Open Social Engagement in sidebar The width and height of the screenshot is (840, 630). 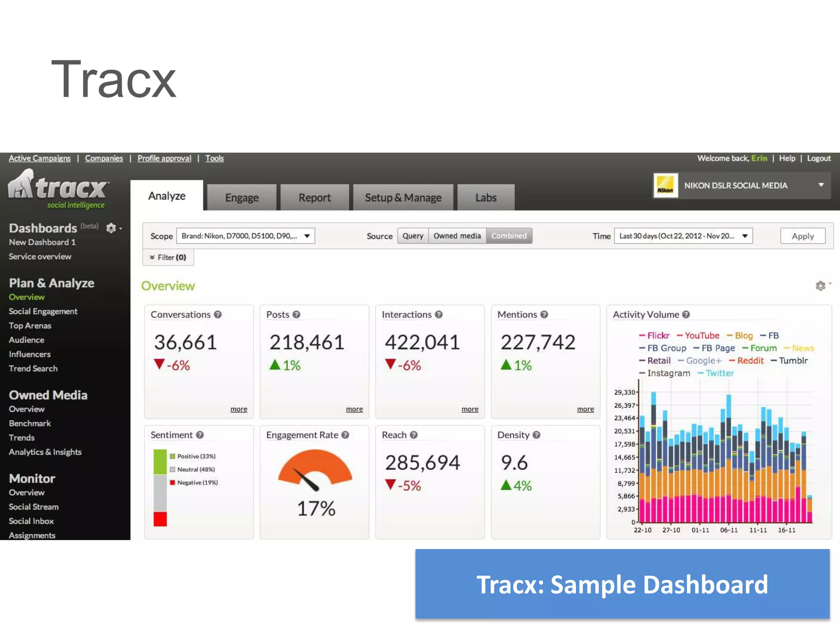tap(43, 311)
